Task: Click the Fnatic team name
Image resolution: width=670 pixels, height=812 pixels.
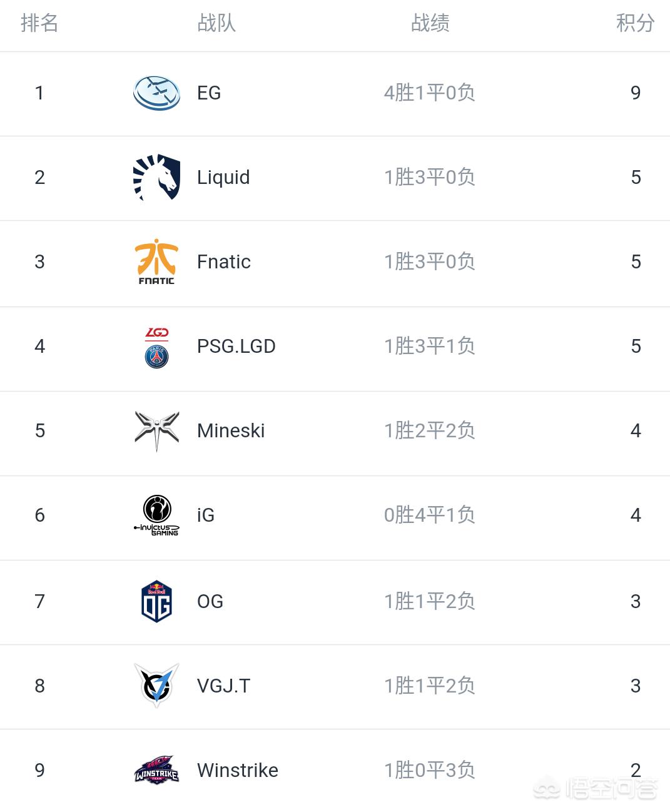Action: coord(224,261)
